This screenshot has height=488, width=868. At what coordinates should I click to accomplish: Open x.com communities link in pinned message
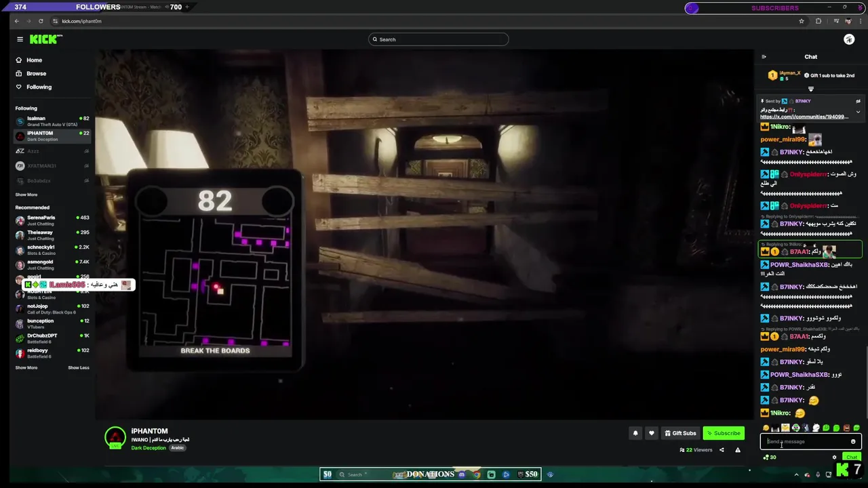[x=804, y=117]
